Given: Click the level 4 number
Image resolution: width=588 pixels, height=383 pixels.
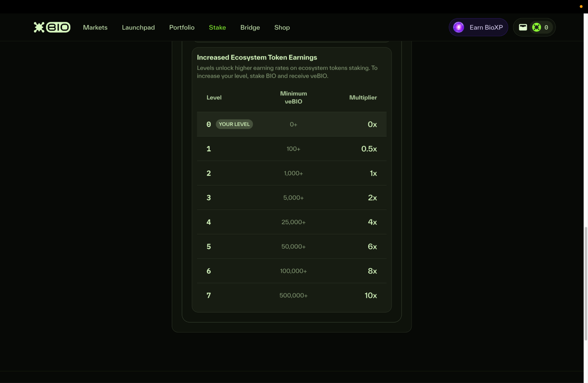Looking at the screenshot, I should coord(209,222).
